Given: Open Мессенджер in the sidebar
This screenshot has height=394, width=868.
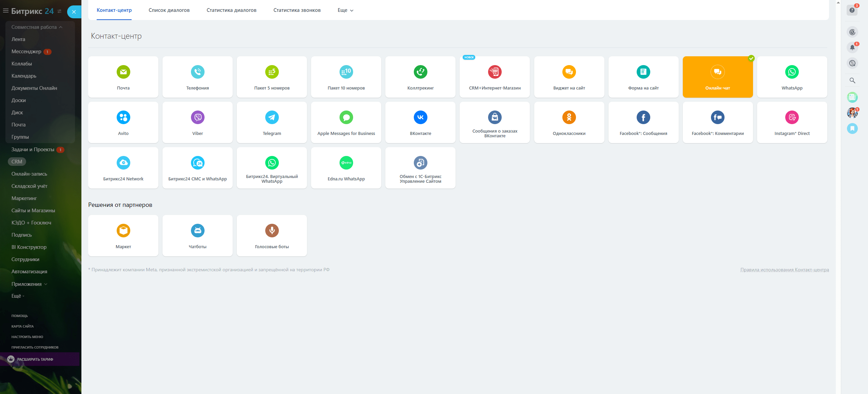Looking at the screenshot, I should (26, 52).
